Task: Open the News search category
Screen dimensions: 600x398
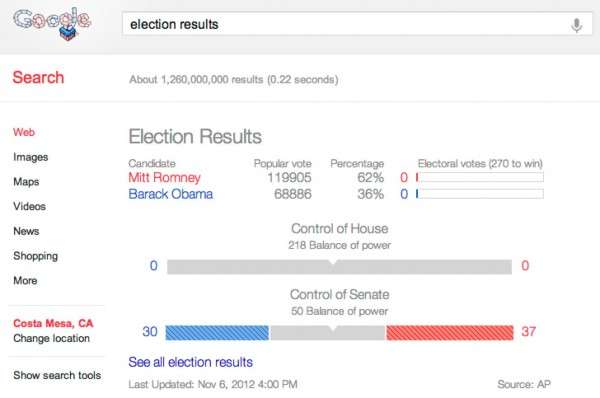Action: (26, 231)
